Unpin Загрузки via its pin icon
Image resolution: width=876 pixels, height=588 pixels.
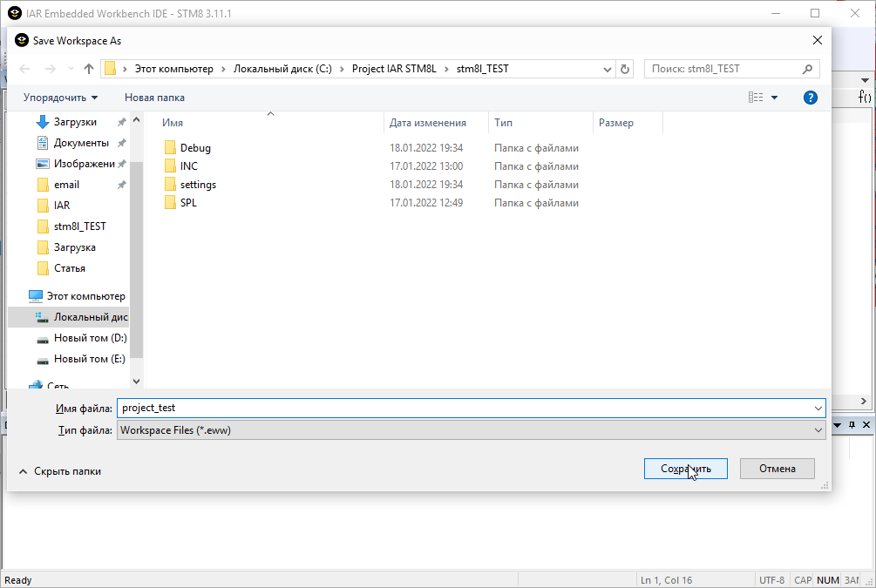click(x=121, y=122)
